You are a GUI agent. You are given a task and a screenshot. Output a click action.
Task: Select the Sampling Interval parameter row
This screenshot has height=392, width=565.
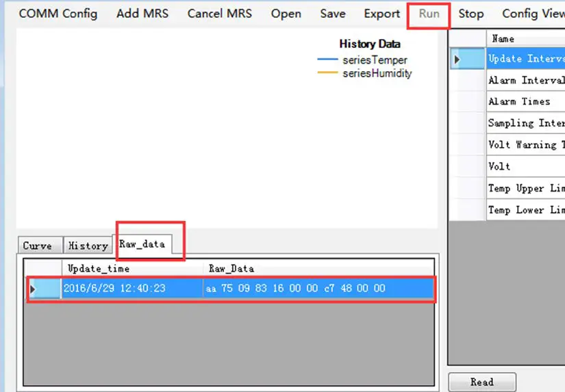coord(526,123)
